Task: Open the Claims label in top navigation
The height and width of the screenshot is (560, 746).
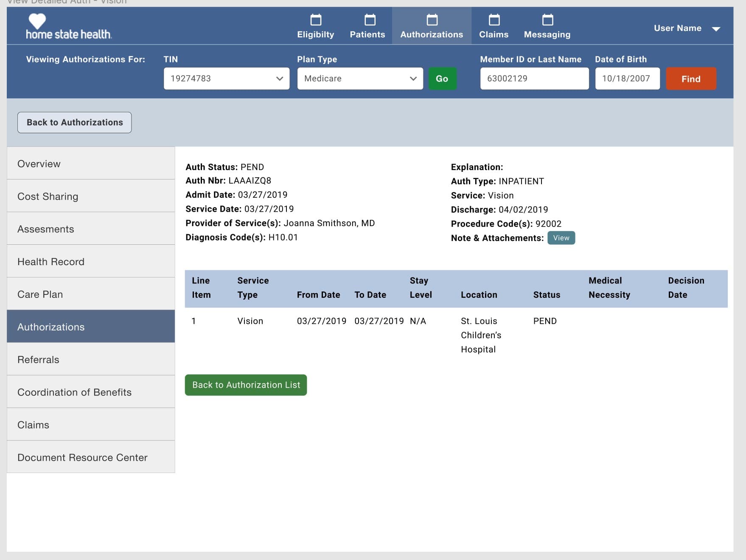Action: click(x=494, y=34)
